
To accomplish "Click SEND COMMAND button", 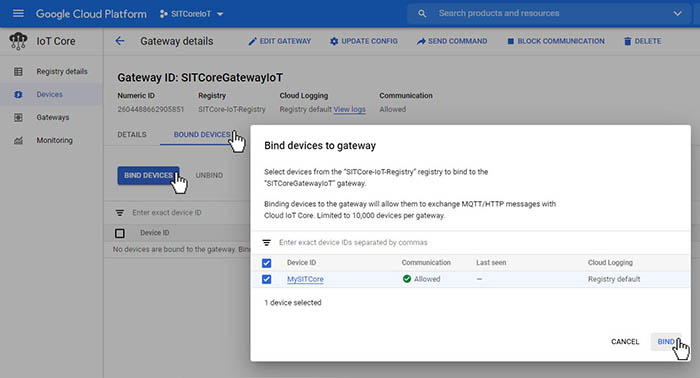I will tap(452, 41).
